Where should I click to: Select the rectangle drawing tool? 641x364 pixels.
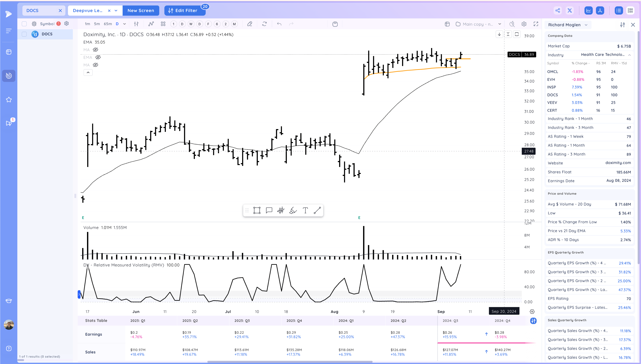[257, 210]
